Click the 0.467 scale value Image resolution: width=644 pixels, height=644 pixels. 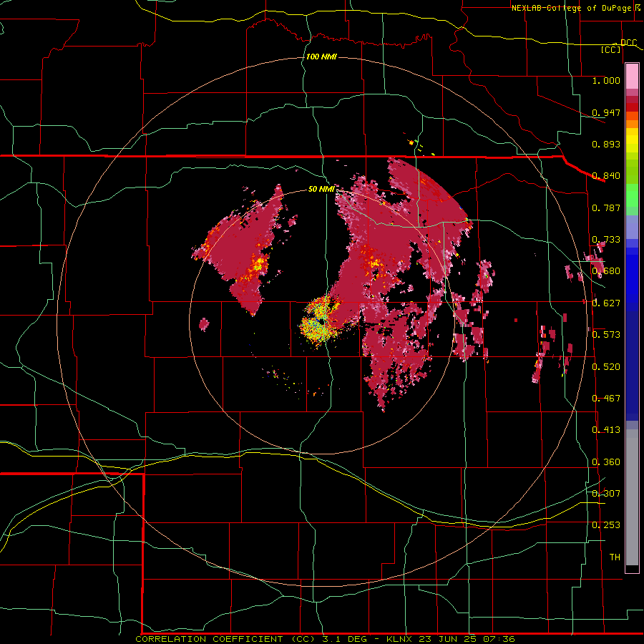pyautogui.click(x=606, y=398)
